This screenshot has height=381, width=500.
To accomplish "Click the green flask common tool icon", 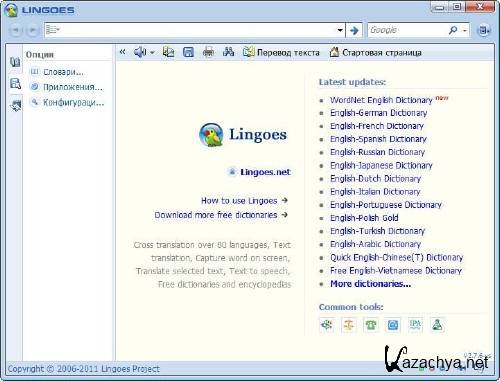I will (x=437, y=324).
